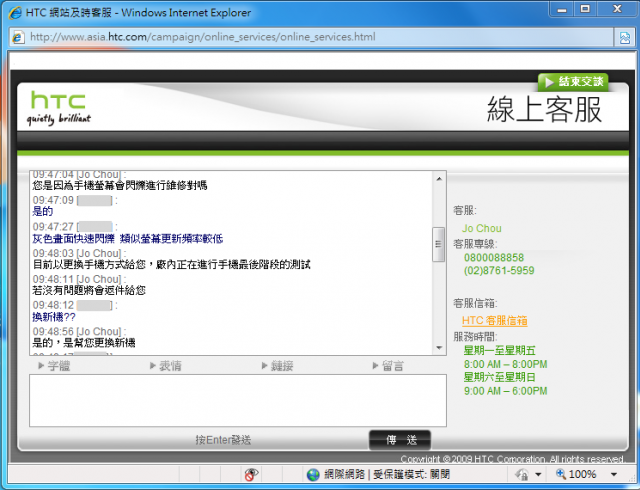The image size is (640, 490).
Task: Click the 線上客服 heading
Action: click(544, 109)
